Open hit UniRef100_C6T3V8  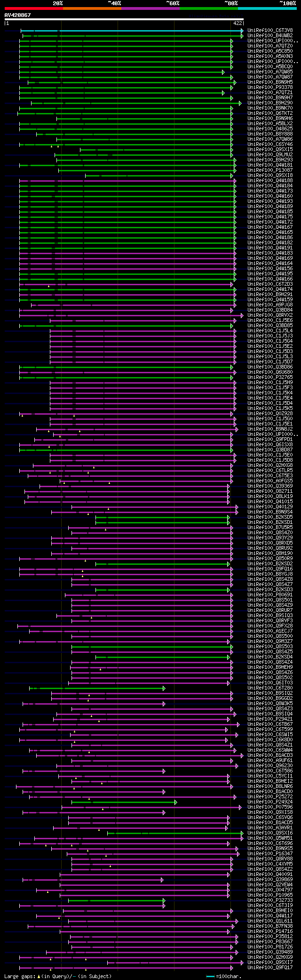(x=270, y=31)
